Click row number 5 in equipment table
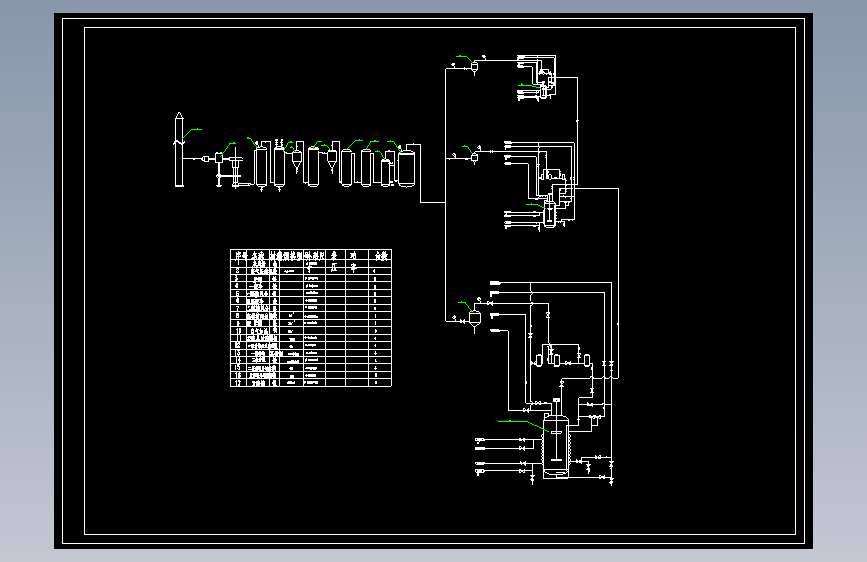Viewport: 867px width, 562px height. pos(238,294)
